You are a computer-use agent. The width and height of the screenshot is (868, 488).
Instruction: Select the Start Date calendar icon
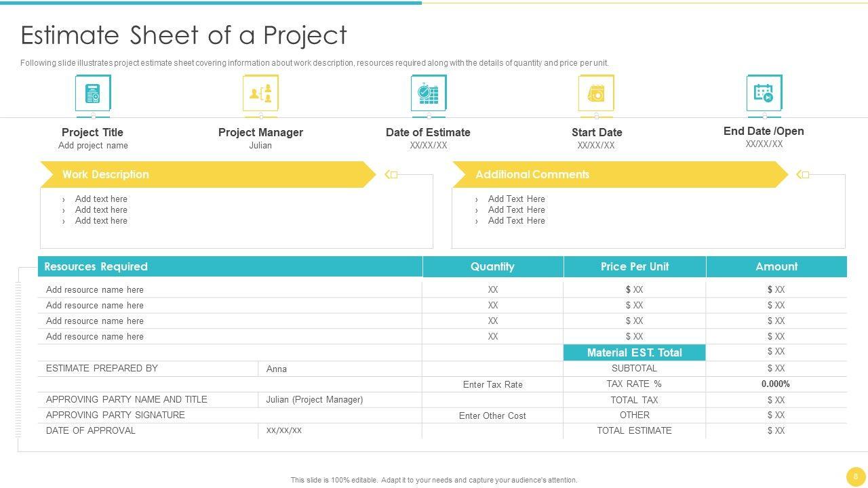click(x=596, y=93)
